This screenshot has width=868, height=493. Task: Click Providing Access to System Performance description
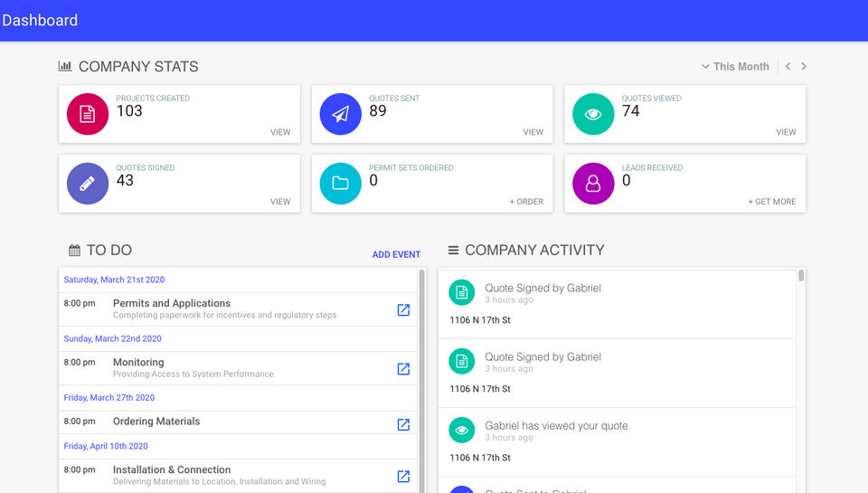point(193,374)
